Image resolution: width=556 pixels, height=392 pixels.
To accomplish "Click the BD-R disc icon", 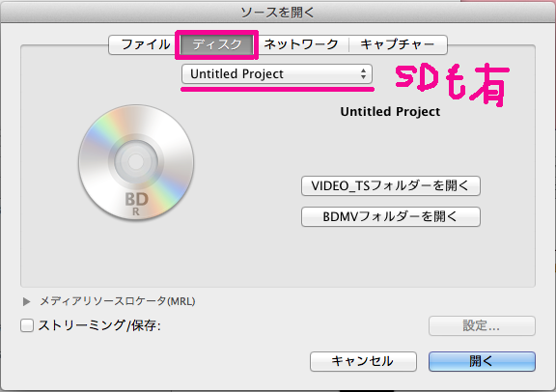I will (x=136, y=162).
